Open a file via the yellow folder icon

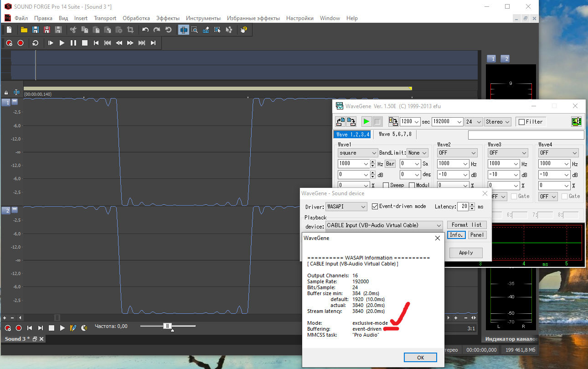click(24, 30)
